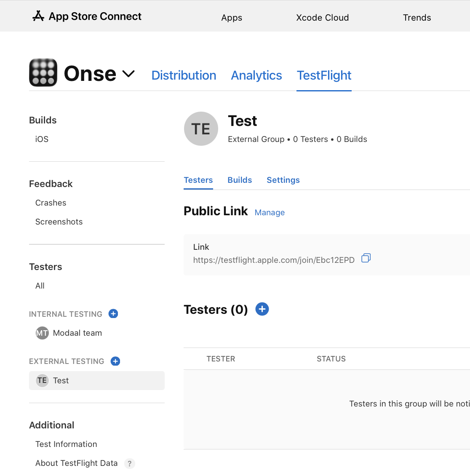Copy the public TestFlight link
This screenshot has width=470, height=476.
click(366, 258)
